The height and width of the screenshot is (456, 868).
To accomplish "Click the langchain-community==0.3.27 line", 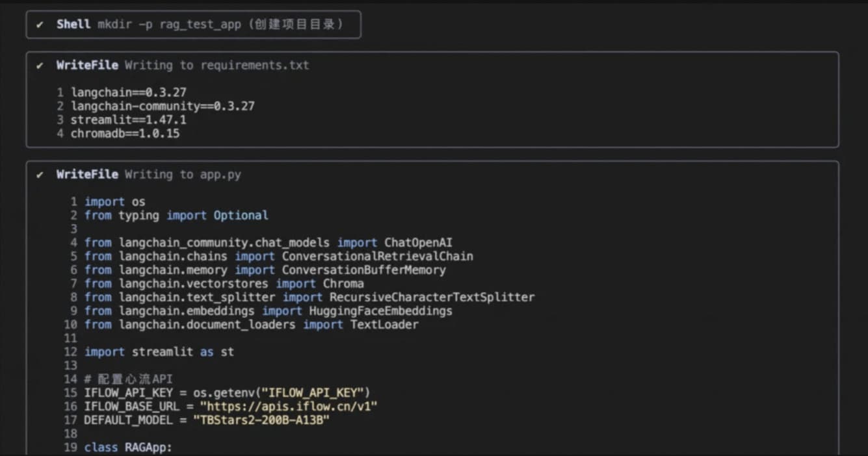I will tap(163, 107).
